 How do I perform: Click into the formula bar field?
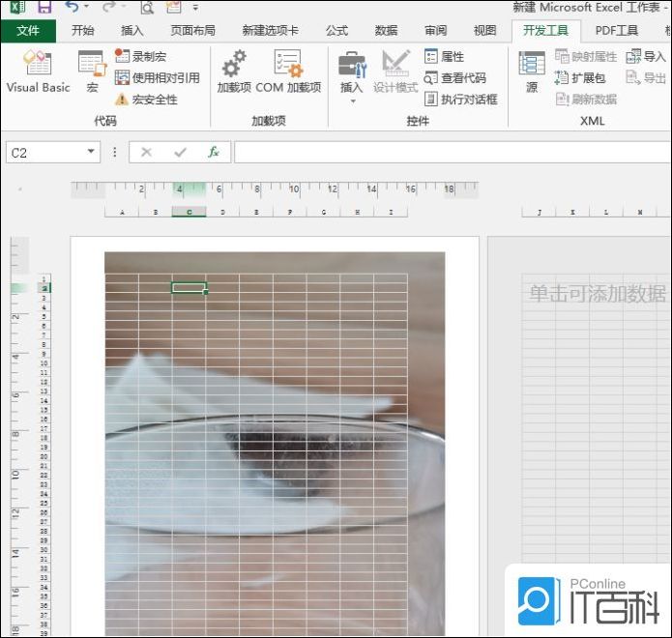(x=453, y=152)
